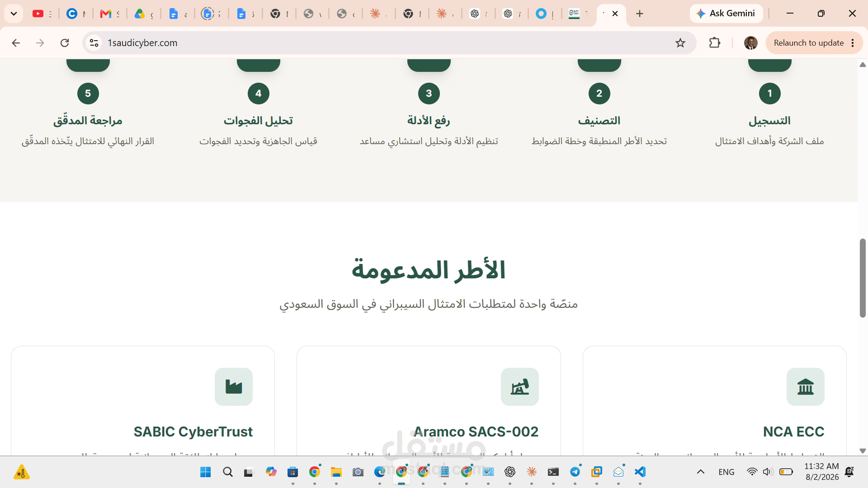Open the volume speaker icon
Viewport: 868px width, 488px height.
(x=767, y=472)
